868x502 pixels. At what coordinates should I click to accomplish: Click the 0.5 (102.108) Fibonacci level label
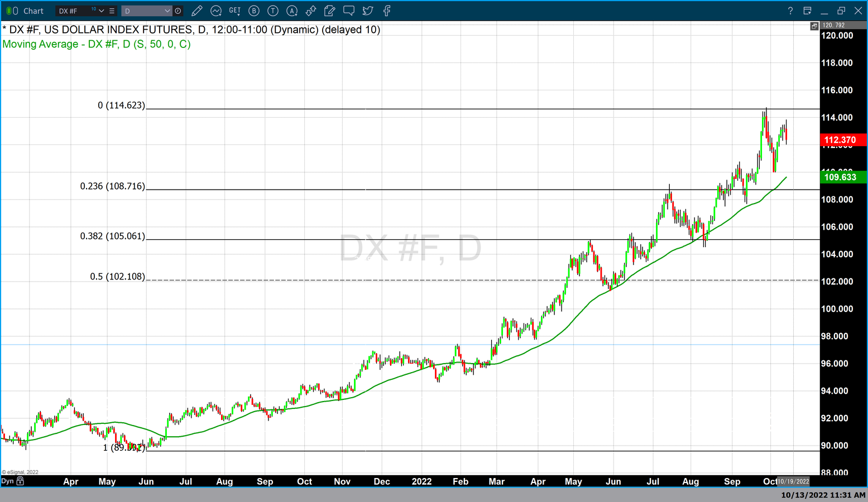coord(117,277)
